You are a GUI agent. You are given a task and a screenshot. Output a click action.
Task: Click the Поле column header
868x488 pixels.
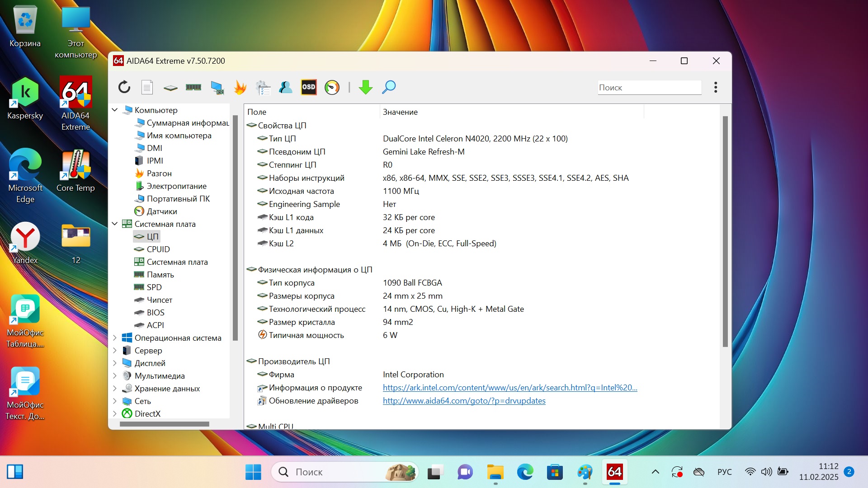[312, 112]
